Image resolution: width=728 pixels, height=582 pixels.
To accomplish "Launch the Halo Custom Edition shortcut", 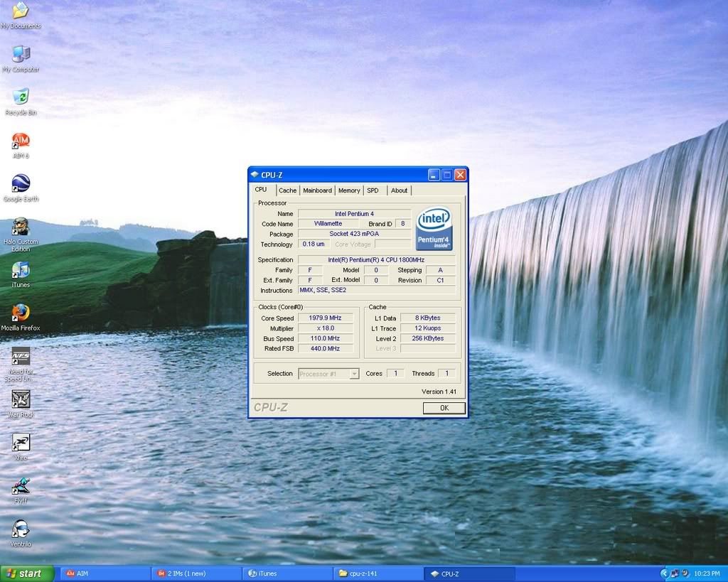I will tap(21, 227).
